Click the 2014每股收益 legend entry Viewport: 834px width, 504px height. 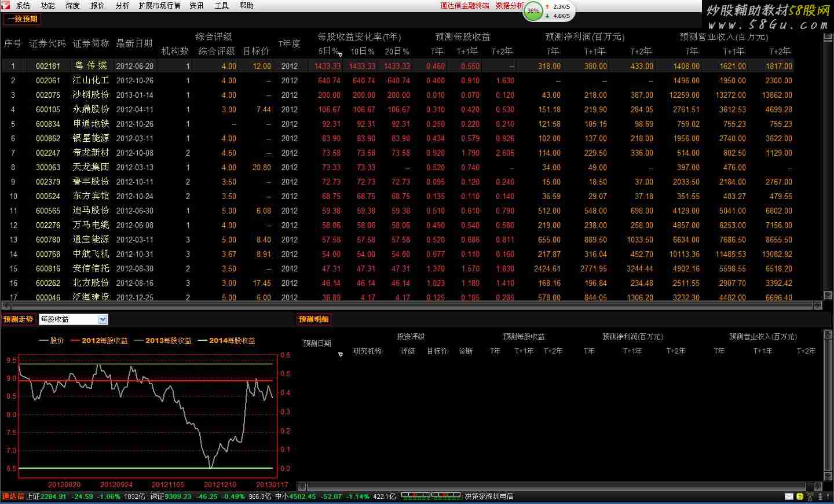(x=226, y=341)
